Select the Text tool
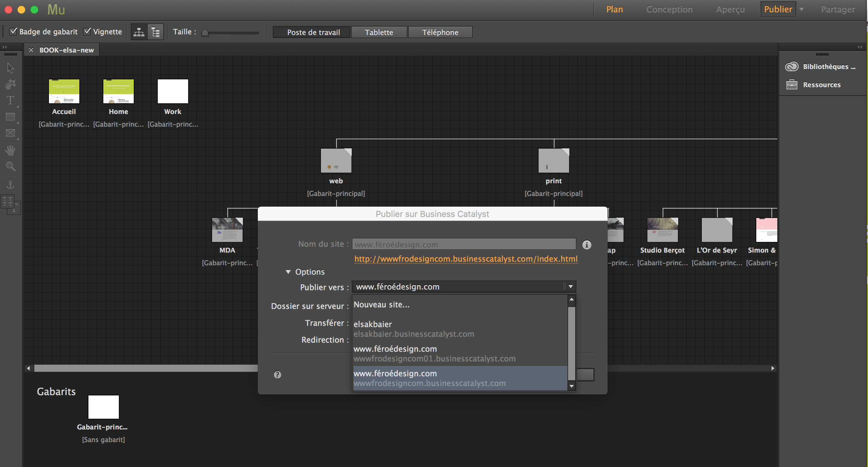Image resolution: width=868 pixels, height=467 pixels. 10,100
